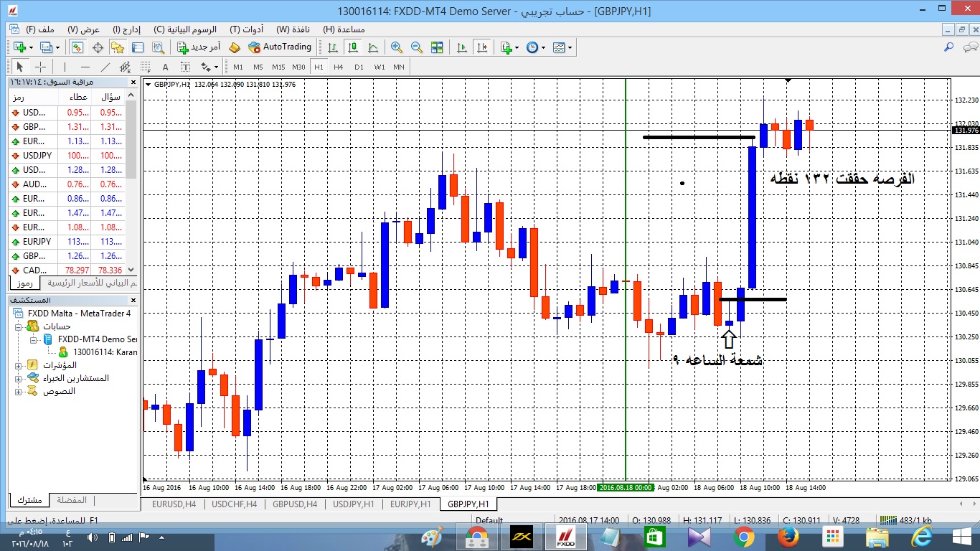Select the Fibonacci Retracement tool

pyautogui.click(x=146, y=67)
